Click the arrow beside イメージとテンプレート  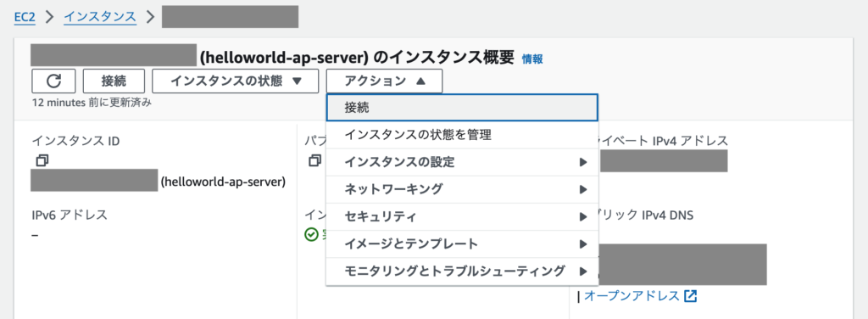[x=583, y=243]
